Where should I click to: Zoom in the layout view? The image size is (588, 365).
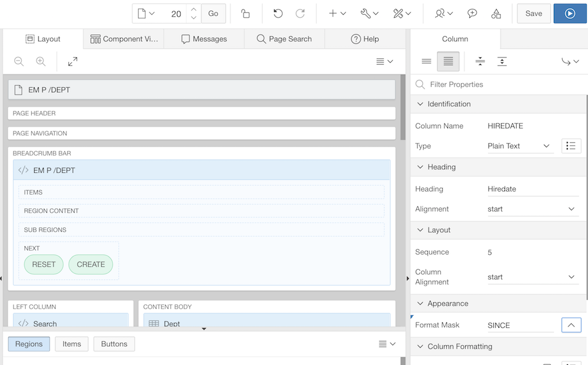(41, 62)
